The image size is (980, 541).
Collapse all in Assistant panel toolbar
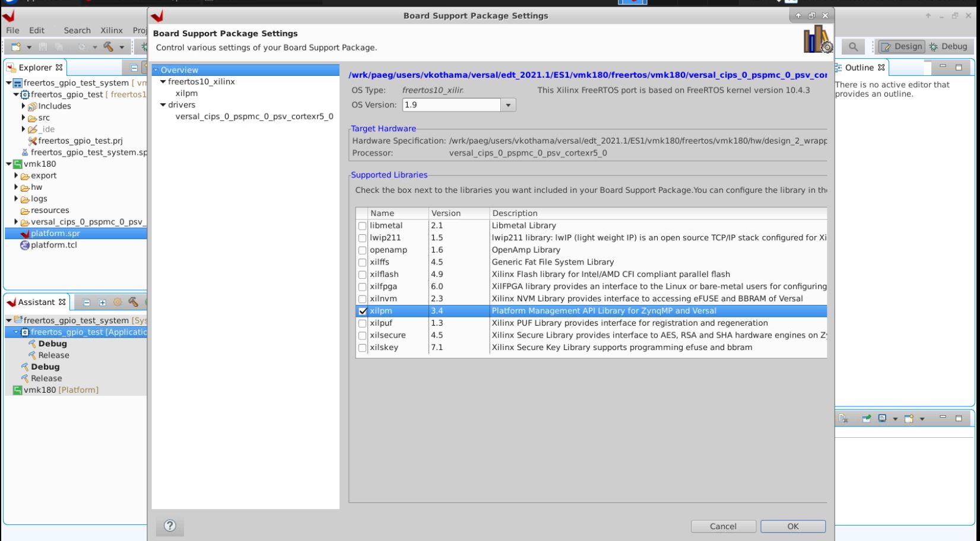[87, 302]
